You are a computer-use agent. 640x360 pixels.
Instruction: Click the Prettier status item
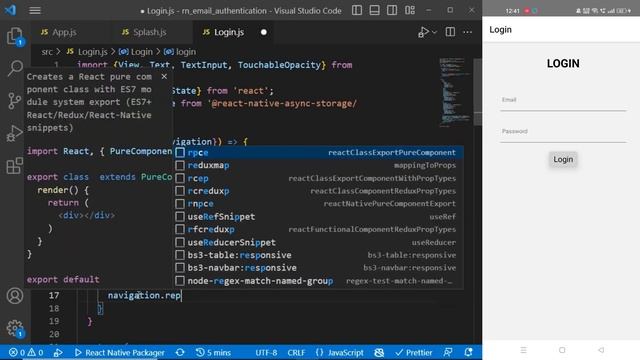point(413,352)
